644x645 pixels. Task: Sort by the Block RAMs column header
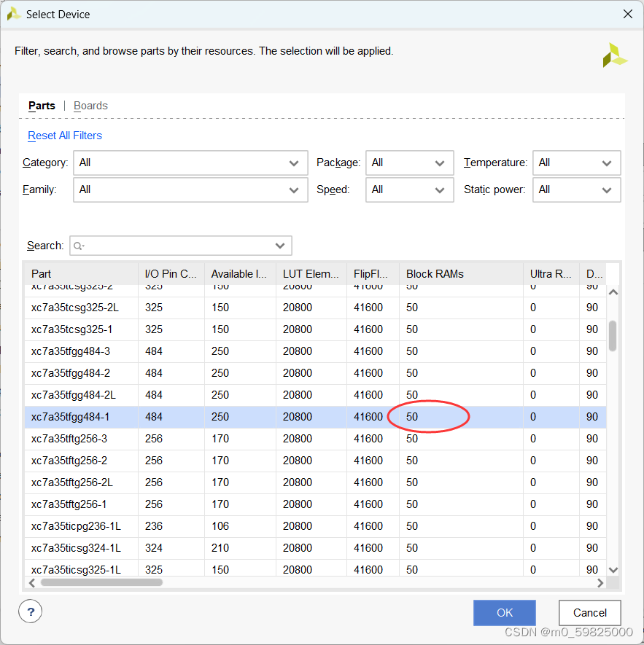pyautogui.click(x=461, y=274)
